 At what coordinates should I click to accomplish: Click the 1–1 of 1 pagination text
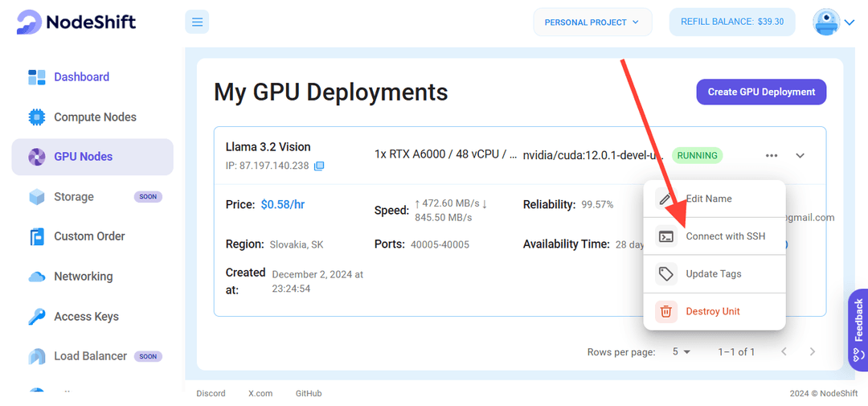(736, 351)
